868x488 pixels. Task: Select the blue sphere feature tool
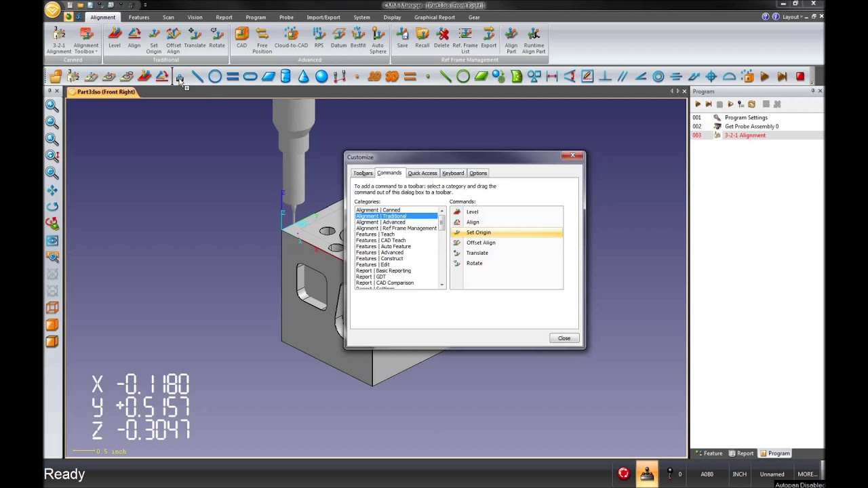pos(321,77)
